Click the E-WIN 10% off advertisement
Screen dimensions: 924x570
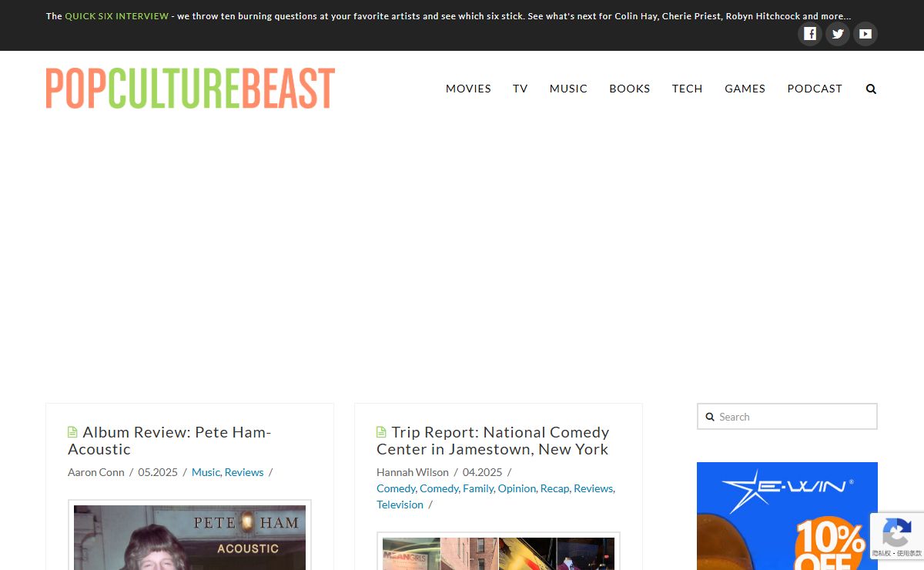click(x=787, y=516)
